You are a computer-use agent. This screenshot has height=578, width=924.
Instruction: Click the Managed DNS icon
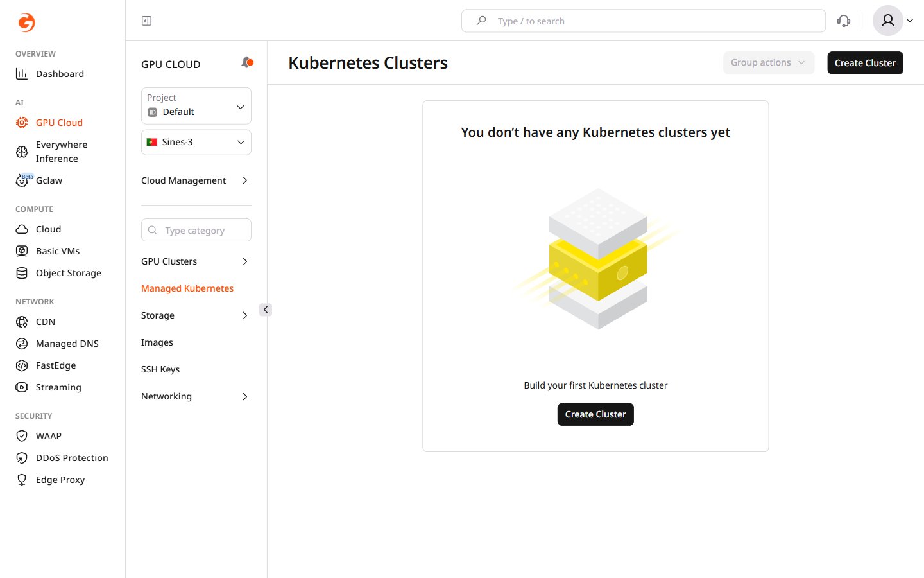[x=22, y=344]
